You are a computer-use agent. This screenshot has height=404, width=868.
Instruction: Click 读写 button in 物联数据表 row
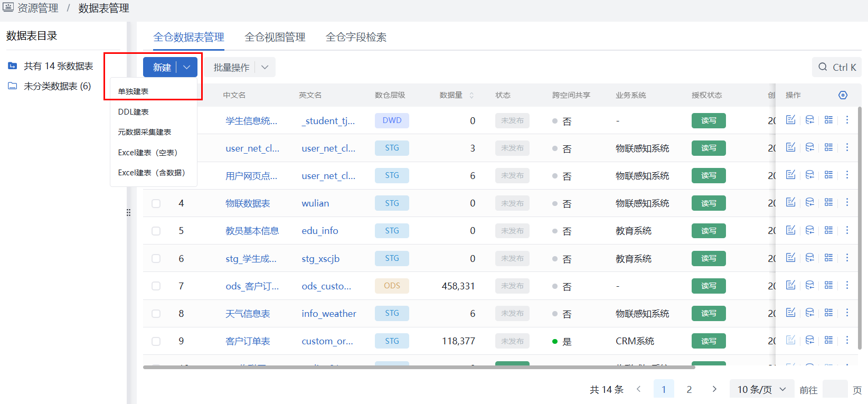[709, 203]
